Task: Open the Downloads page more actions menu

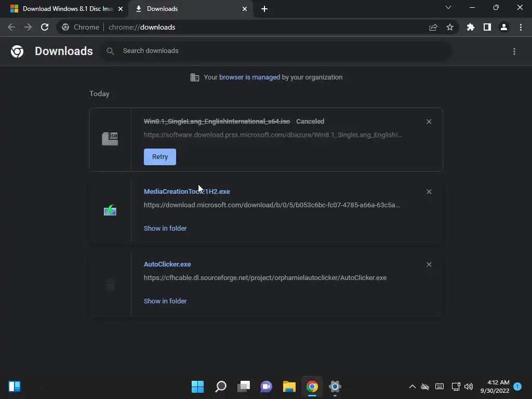Action: 514,51
